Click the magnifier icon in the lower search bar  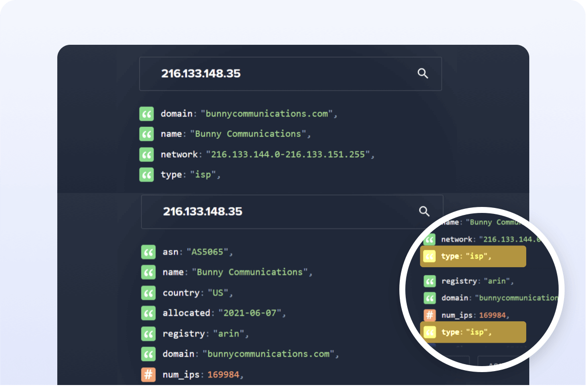pos(424,211)
